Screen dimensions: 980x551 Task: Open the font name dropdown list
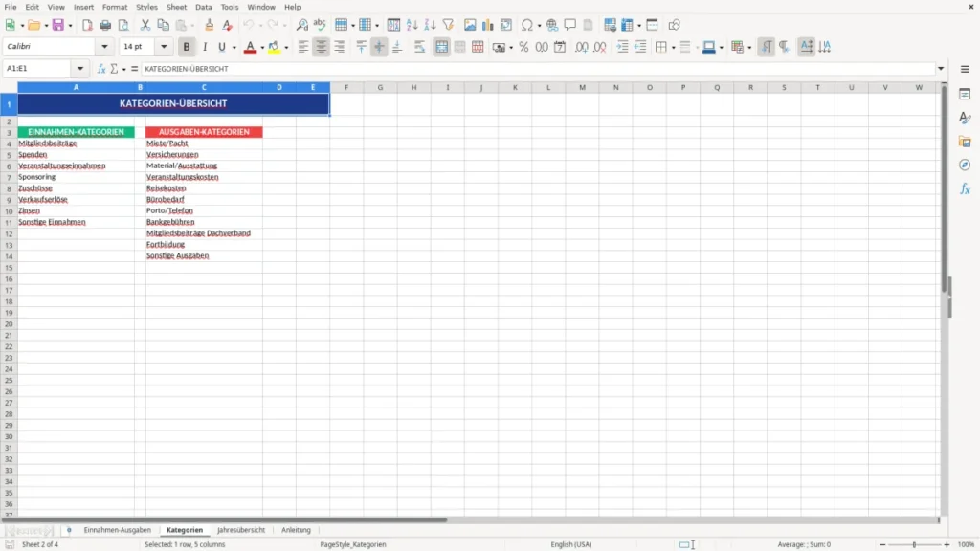104,46
